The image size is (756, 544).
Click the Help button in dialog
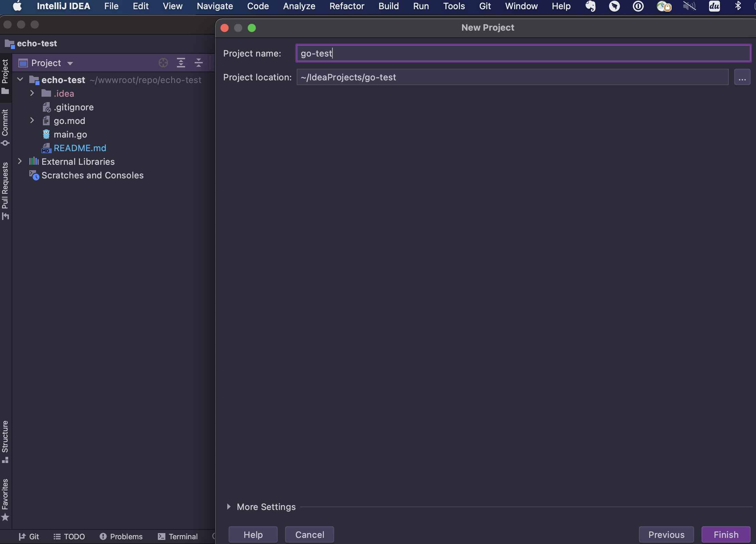point(253,534)
